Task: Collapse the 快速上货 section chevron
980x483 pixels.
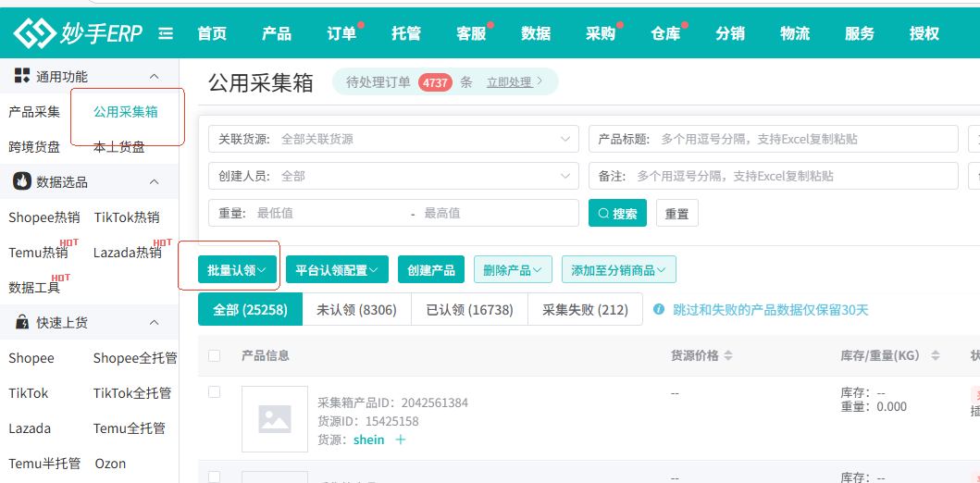Action: pos(154,322)
